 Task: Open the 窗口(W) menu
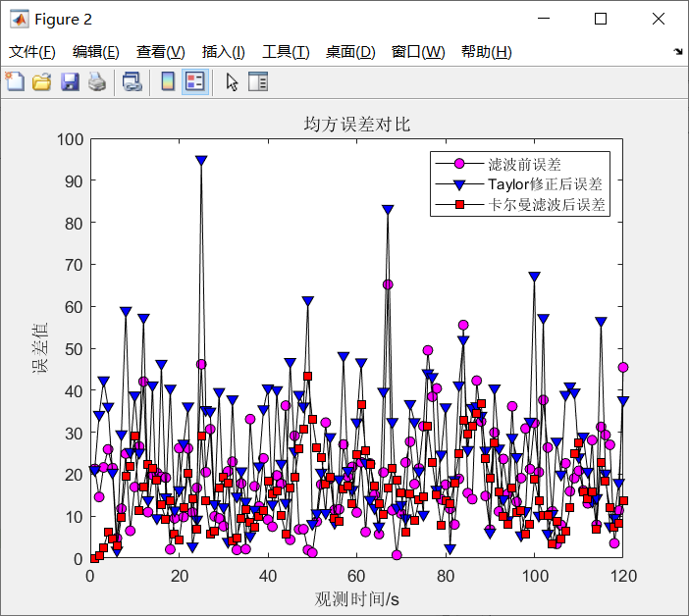418,52
